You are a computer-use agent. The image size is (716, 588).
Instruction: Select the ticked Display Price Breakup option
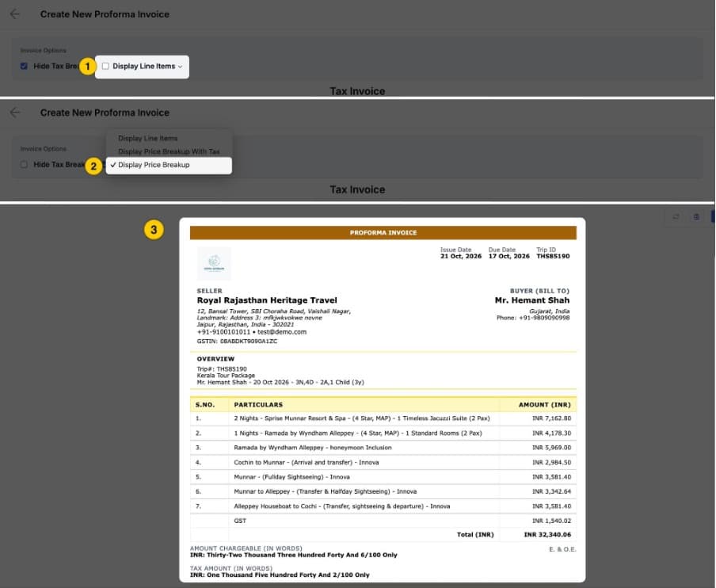point(169,165)
